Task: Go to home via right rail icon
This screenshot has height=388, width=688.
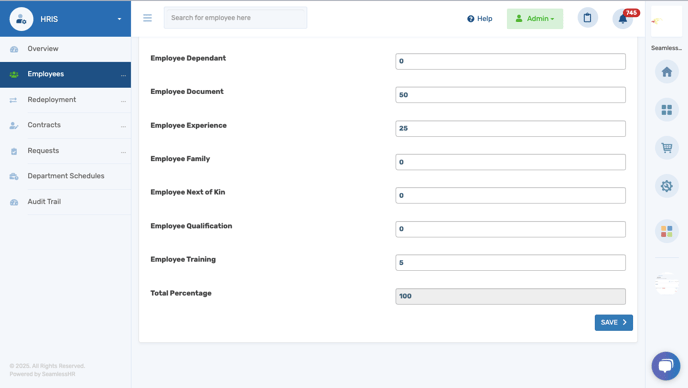Action: tap(666, 72)
